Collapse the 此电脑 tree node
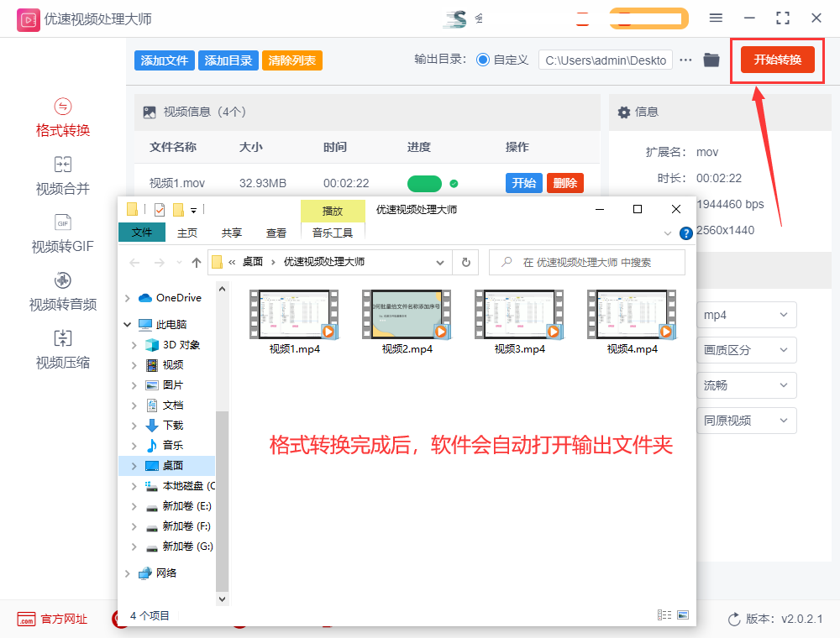This screenshot has height=638, width=840. click(x=127, y=324)
